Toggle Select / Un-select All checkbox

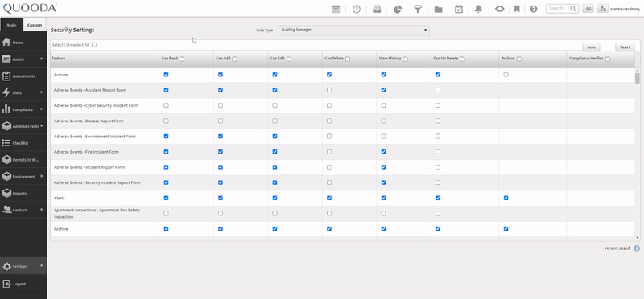(94, 45)
